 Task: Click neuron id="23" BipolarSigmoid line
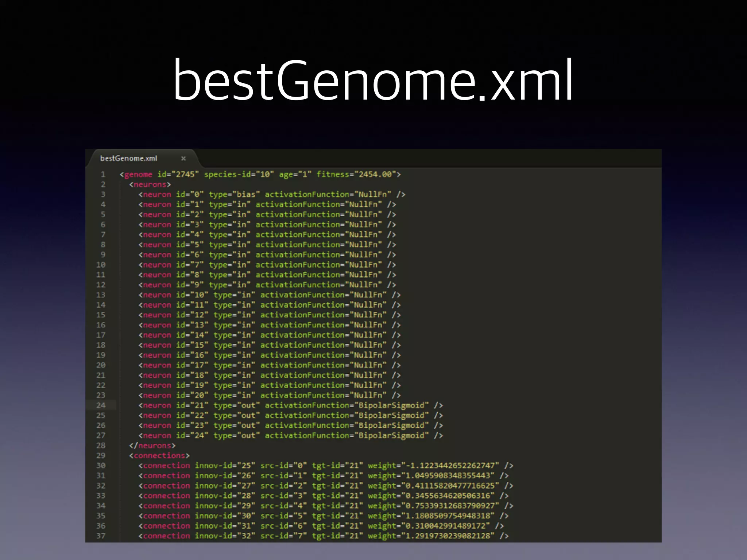pyautogui.click(x=291, y=425)
